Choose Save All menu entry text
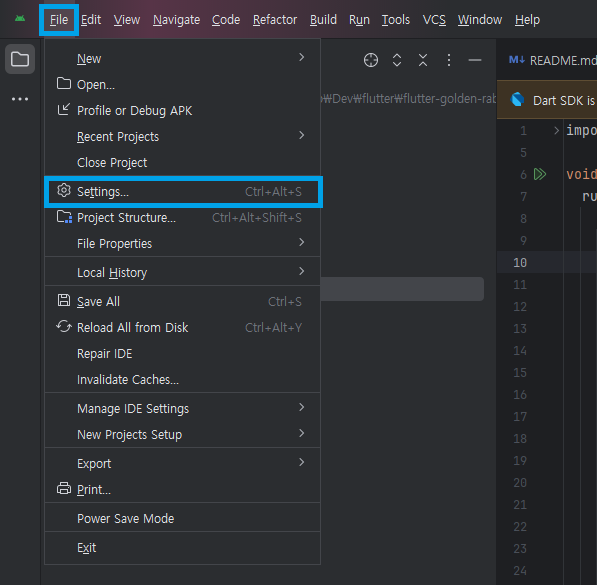The width and height of the screenshot is (597, 585). [98, 302]
